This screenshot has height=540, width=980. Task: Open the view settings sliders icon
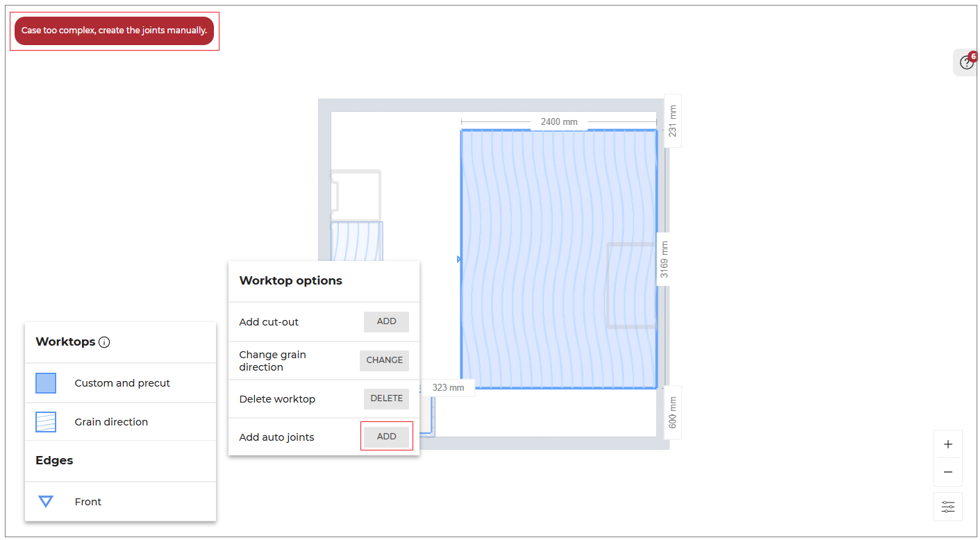click(x=948, y=507)
